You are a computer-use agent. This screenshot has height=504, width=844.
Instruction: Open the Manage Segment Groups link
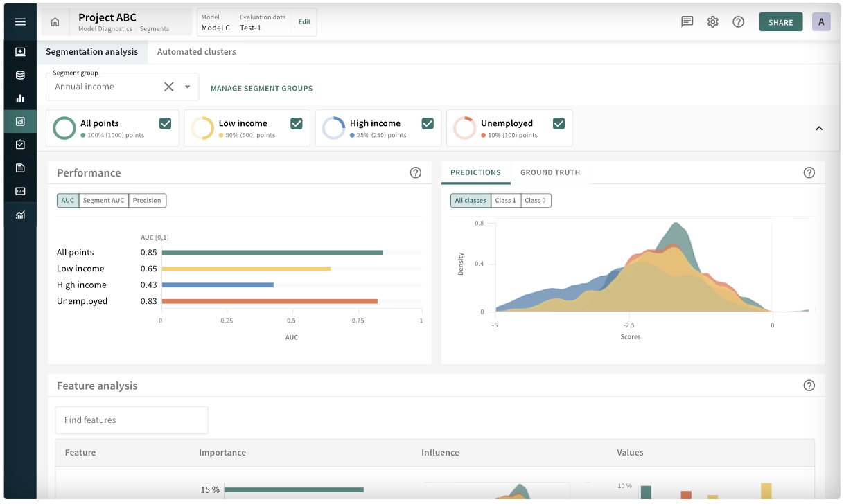click(x=261, y=89)
